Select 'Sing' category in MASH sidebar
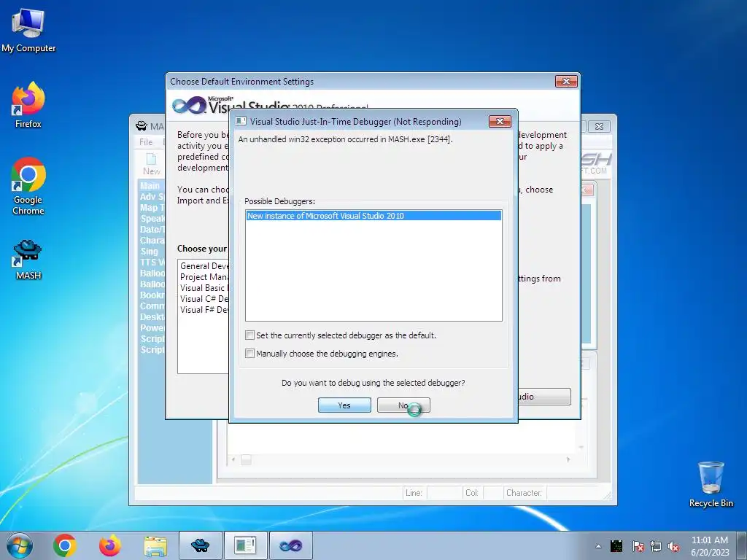The height and width of the screenshot is (560, 747). click(x=150, y=251)
